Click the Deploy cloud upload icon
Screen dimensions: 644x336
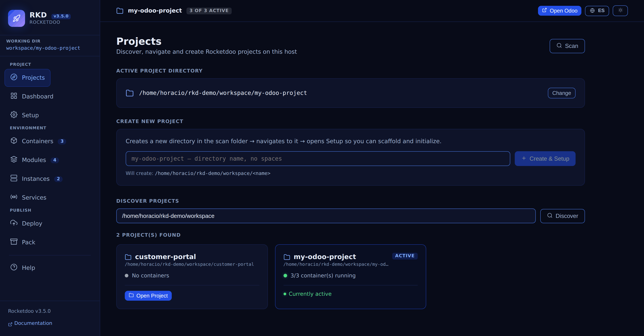(14, 223)
